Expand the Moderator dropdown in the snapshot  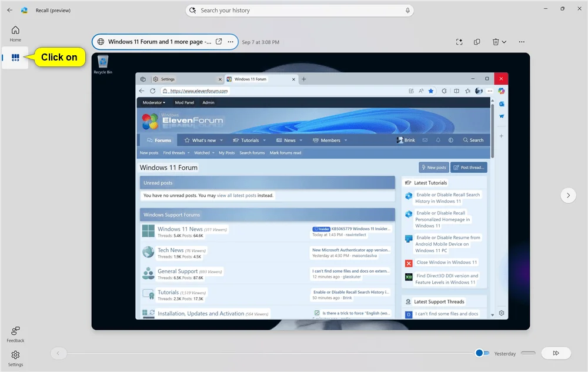pyautogui.click(x=153, y=103)
